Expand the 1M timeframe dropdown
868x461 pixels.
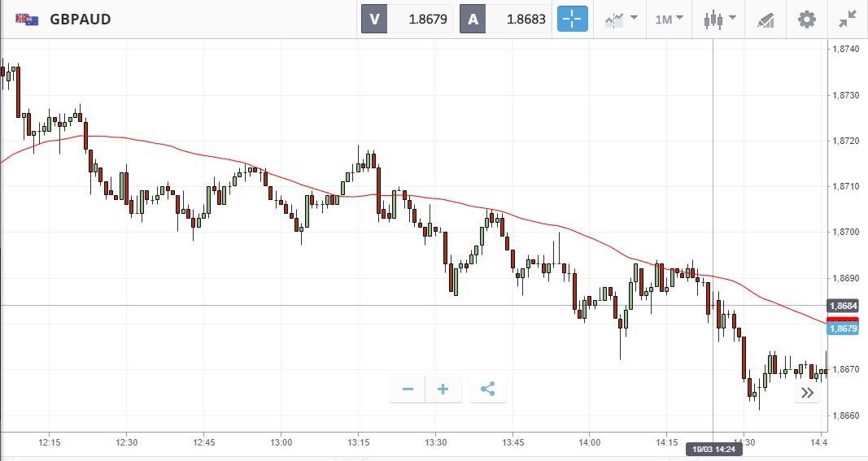(669, 20)
